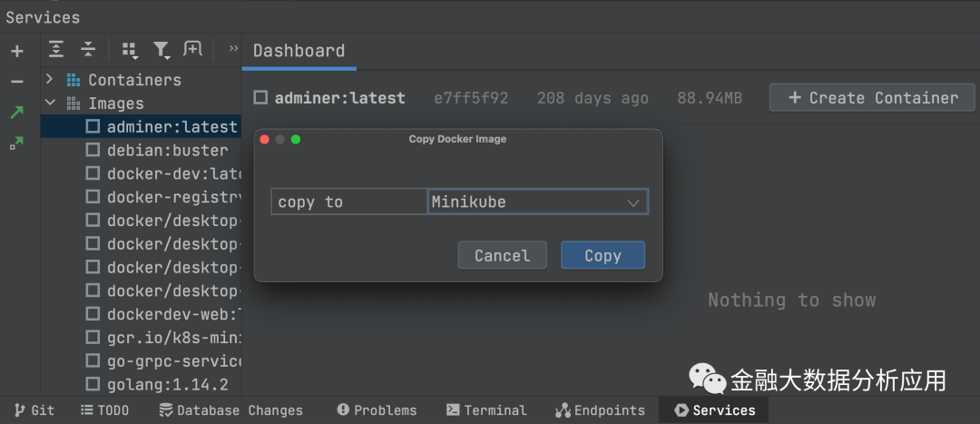This screenshot has width=980, height=424.
Task: Expand the Containers tree node
Action: pyautogui.click(x=50, y=80)
